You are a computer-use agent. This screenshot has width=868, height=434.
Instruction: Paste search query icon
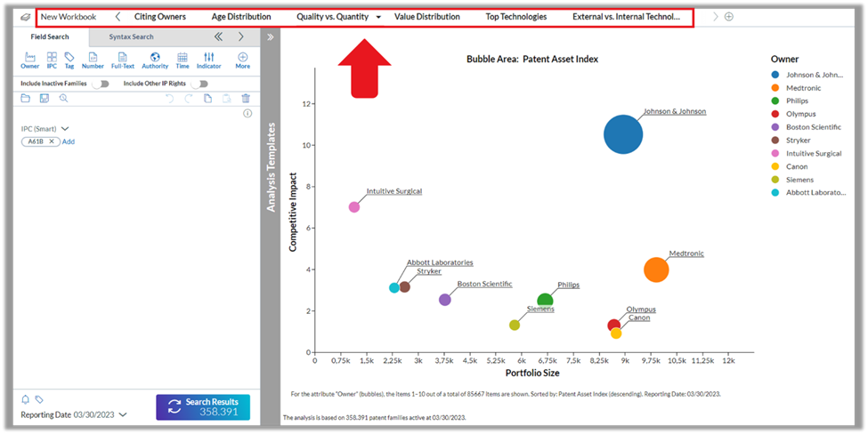(x=226, y=99)
